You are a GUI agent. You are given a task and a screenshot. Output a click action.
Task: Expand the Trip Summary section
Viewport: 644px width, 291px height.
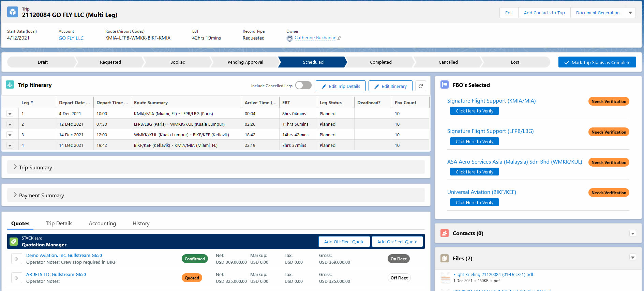click(216, 167)
